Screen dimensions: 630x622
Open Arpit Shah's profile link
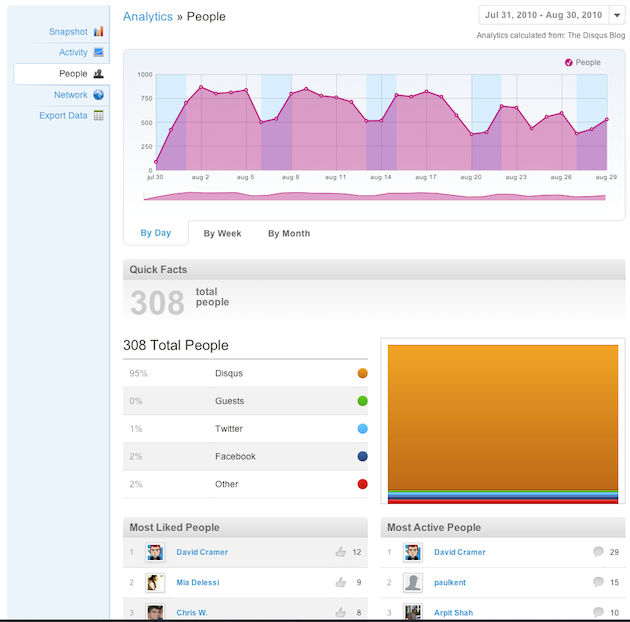coord(453,612)
